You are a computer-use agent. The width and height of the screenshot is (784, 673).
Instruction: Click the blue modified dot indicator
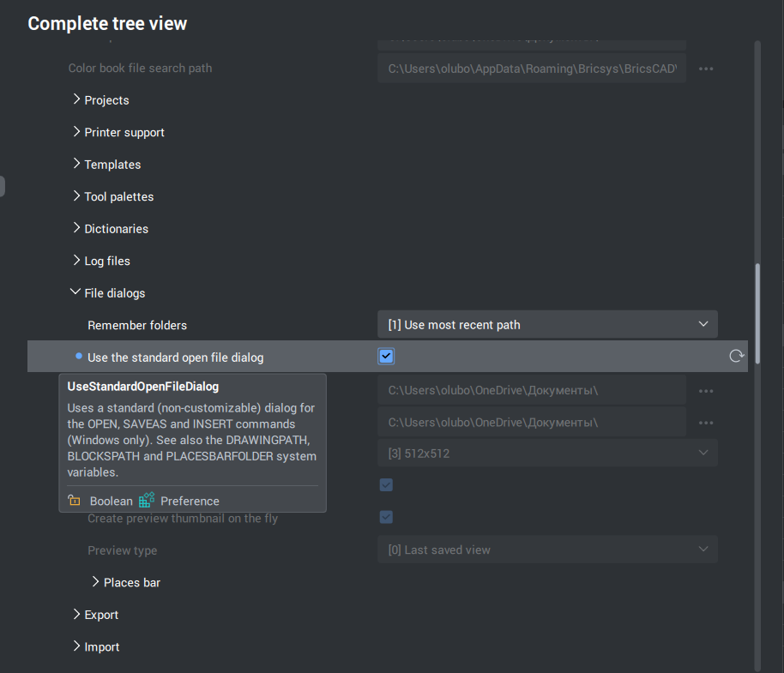click(79, 356)
